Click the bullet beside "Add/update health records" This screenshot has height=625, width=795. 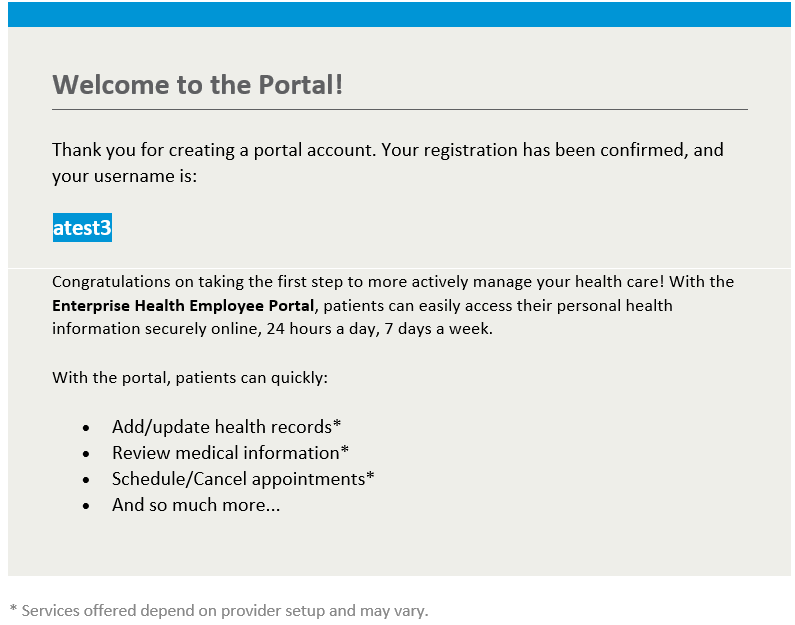[x=87, y=428]
